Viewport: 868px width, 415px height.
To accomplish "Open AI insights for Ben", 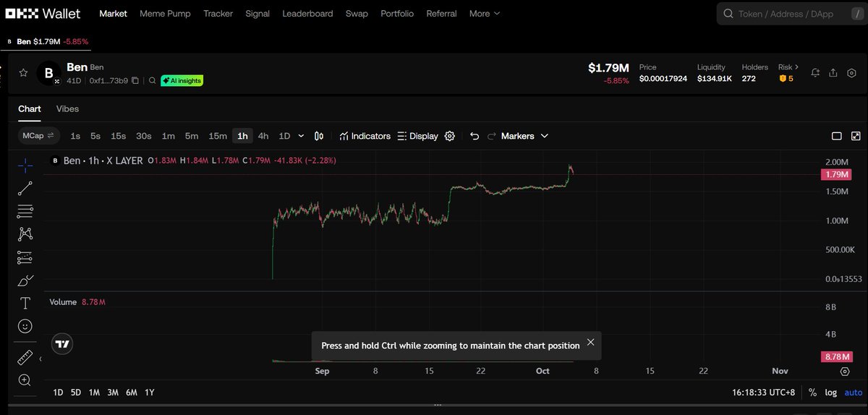I will tap(182, 81).
